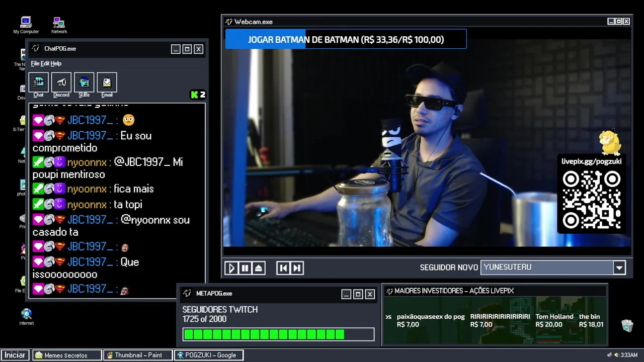Click Tom Holland investor entry
Image resolution: width=644 pixels, height=362 pixels.
pos(554,320)
